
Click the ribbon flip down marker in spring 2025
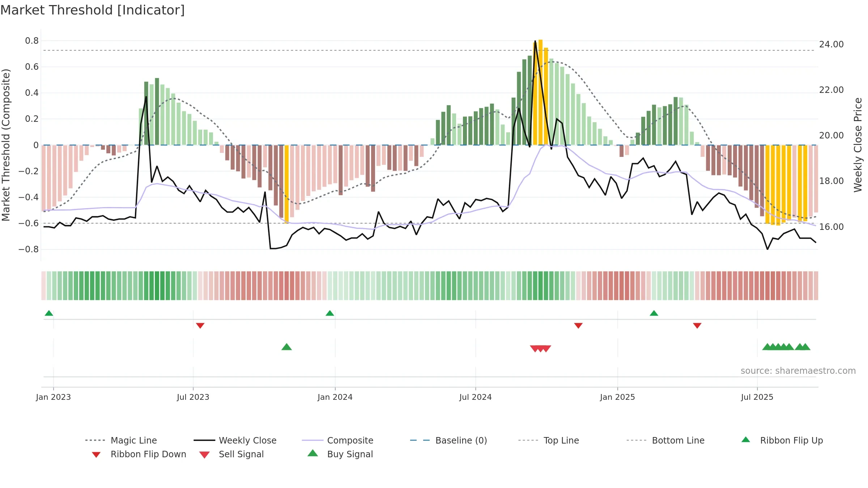click(x=697, y=326)
